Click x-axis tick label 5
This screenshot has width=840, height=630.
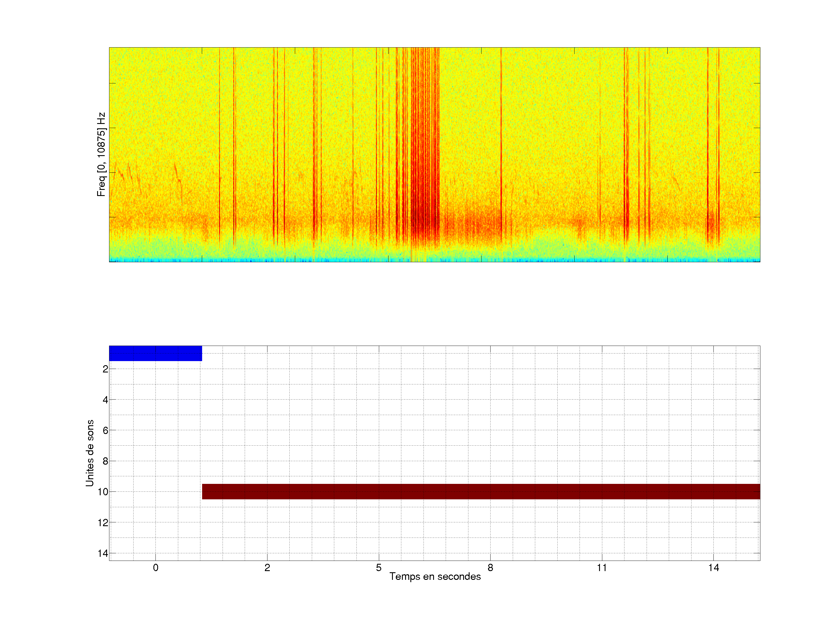coord(379,568)
